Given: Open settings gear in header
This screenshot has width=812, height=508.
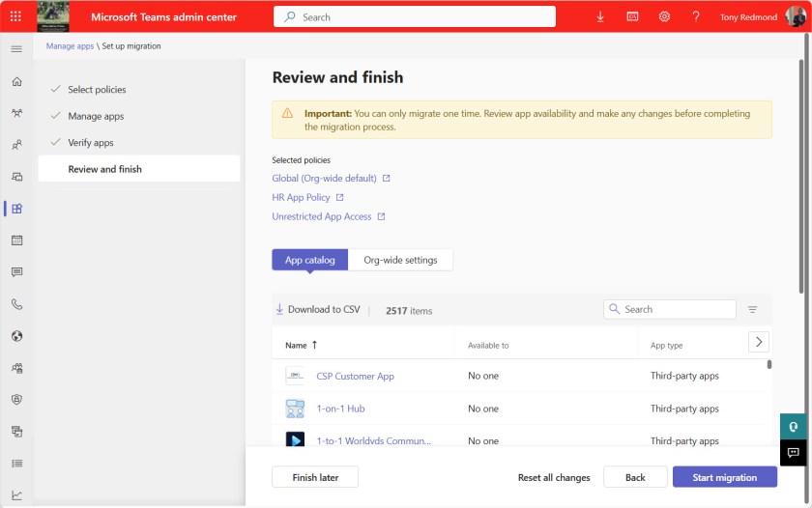Looking at the screenshot, I should (664, 16).
